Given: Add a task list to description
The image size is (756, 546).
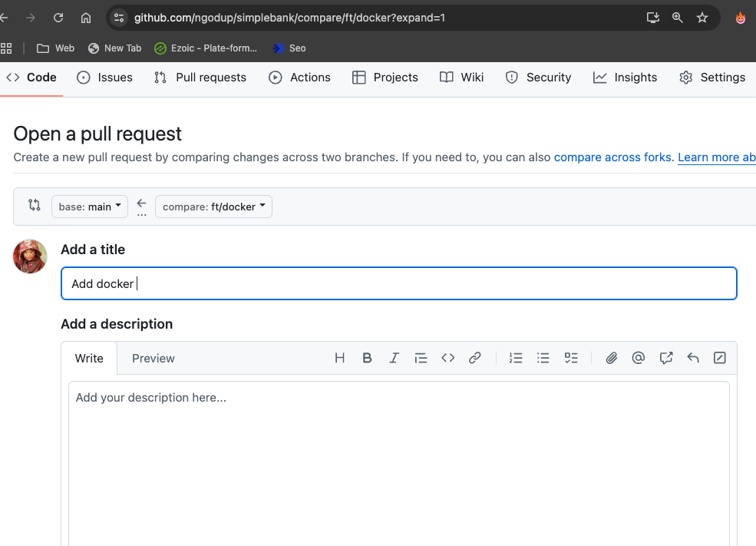Looking at the screenshot, I should (571, 358).
